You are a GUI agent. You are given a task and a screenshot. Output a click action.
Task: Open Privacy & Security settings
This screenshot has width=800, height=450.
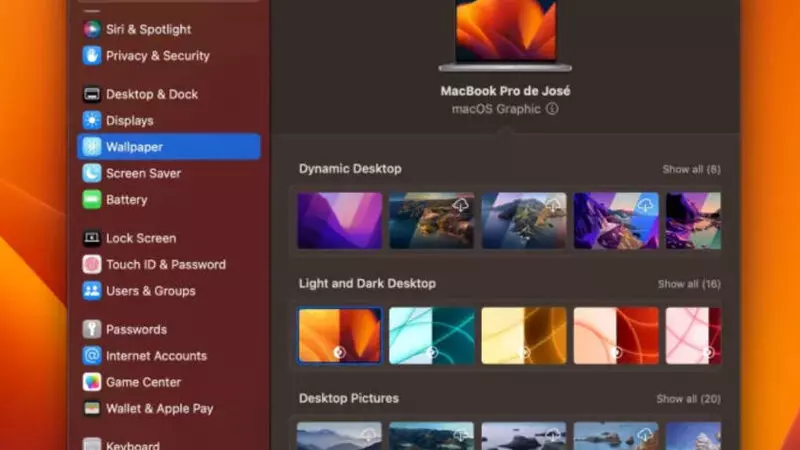pyautogui.click(x=158, y=56)
